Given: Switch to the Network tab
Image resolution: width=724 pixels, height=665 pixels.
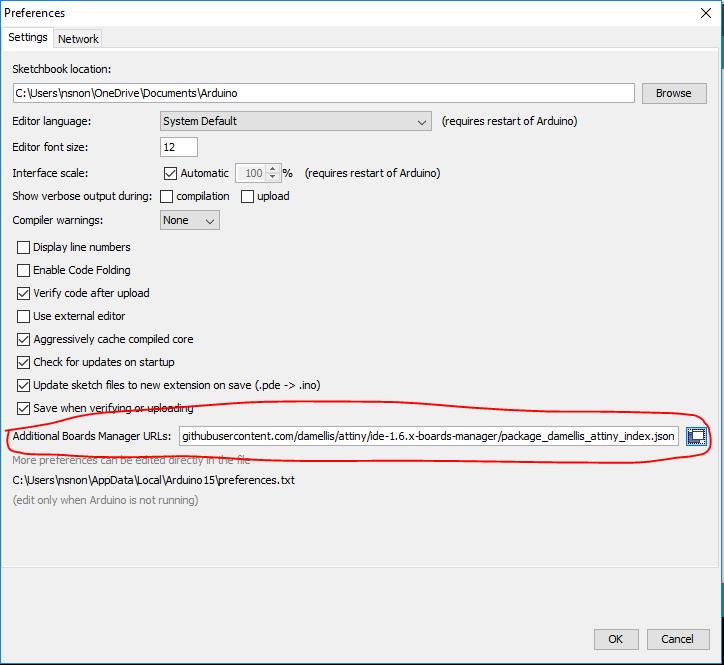Looking at the screenshot, I should click(78, 39).
